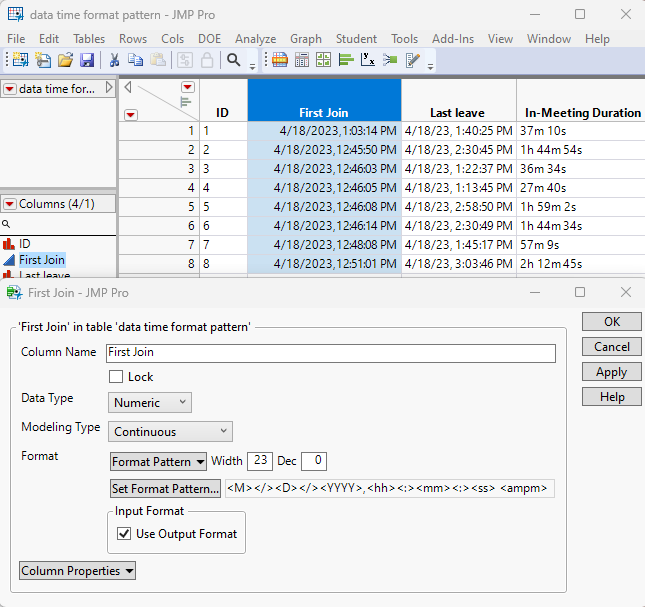
Task: Open the Column Properties dropdown
Action: click(77, 571)
